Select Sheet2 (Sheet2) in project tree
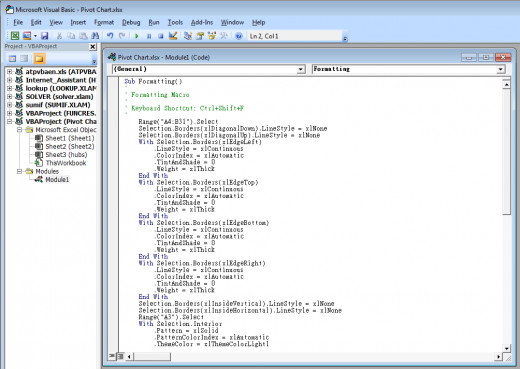The image size is (520, 369). [x=70, y=146]
